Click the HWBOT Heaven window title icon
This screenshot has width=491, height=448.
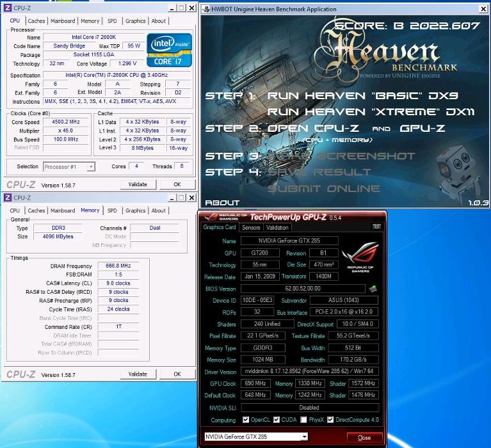206,9
